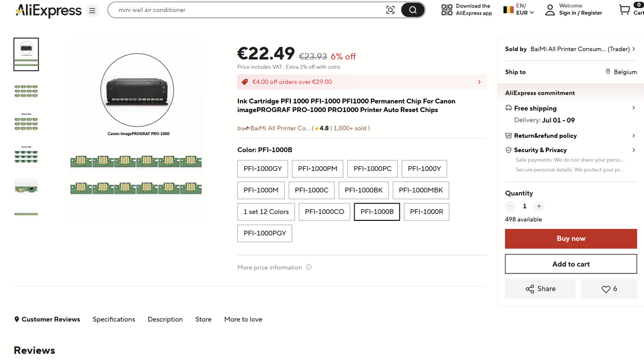Open image search camera icon
Screen dimensions: 644x364
390,10
